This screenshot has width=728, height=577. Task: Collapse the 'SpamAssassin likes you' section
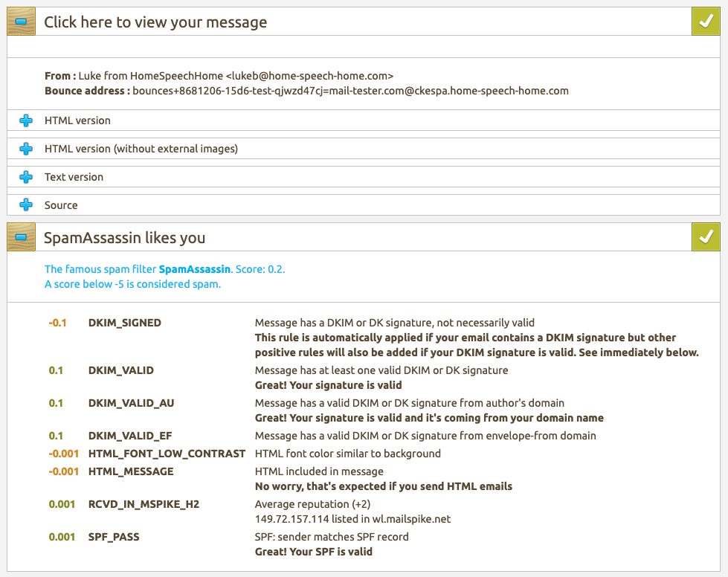[x=21, y=237]
